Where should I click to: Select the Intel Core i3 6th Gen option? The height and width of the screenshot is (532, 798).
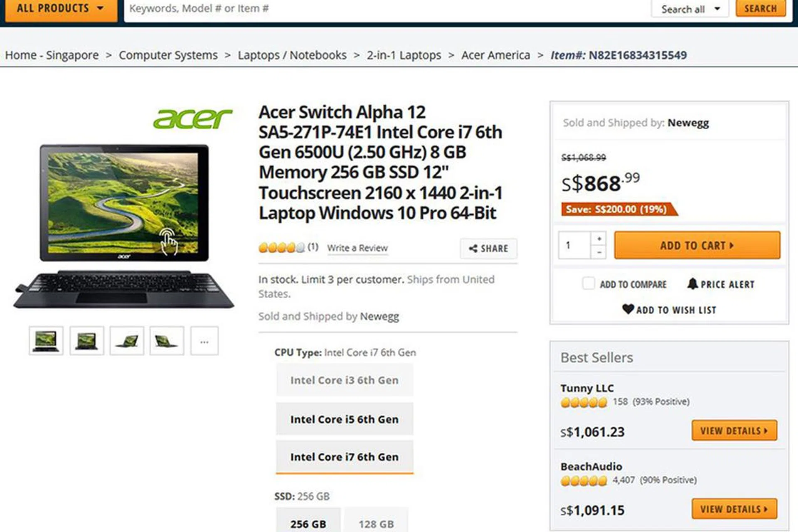tap(345, 380)
